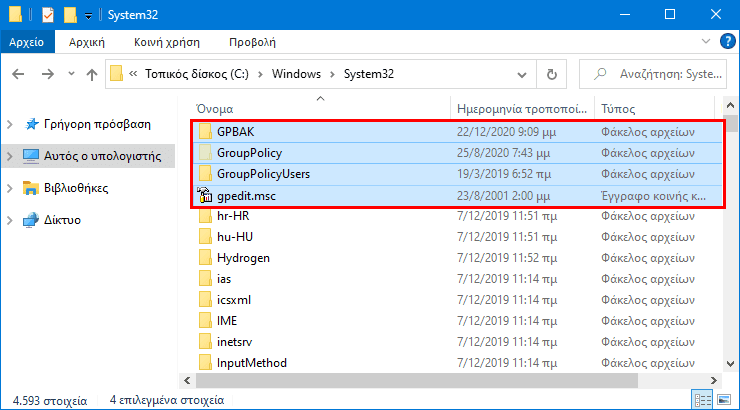Screen dimensions: 740x410
Task: Click the properties icon in title bar
Action: pyautogui.click(x=48, y=15)
